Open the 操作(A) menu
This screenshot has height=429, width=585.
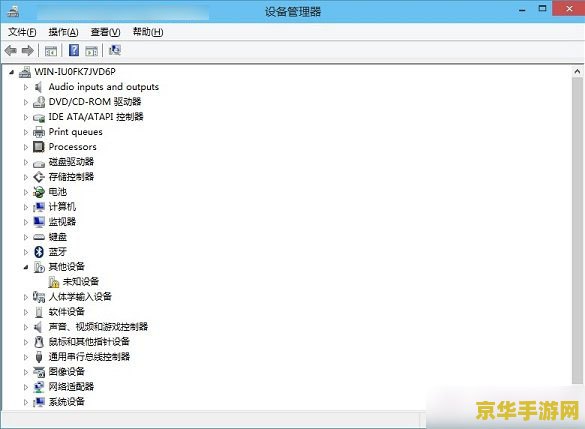pos(63,32)
